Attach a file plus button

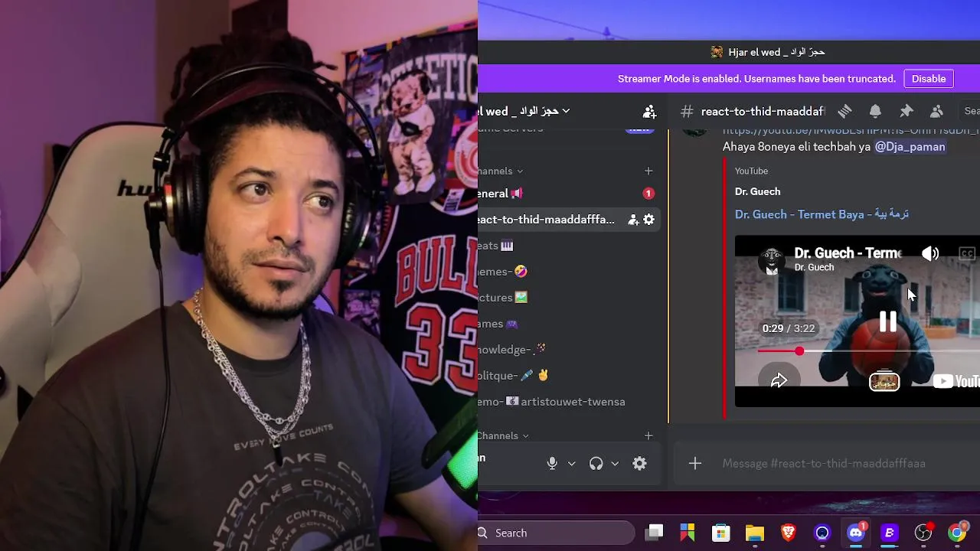coord(694,463)
